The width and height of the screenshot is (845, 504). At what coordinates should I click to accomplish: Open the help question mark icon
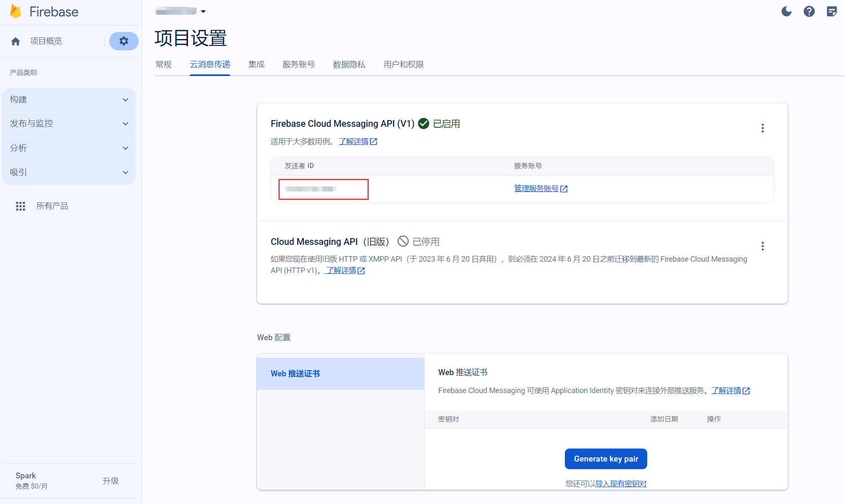pos(809,11)
